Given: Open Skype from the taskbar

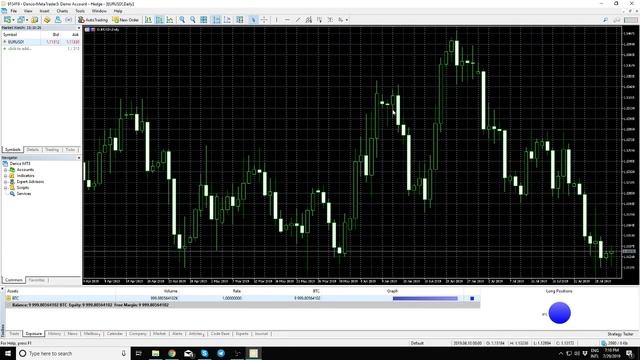Looking at the screenshot, I should pyautogui.click(x=204, y=353).
